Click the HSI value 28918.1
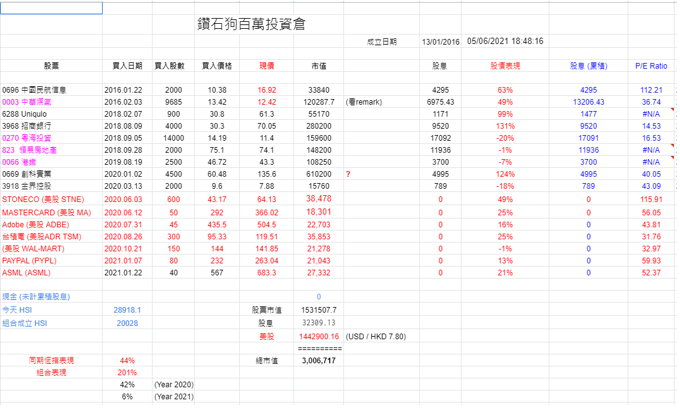This screenshot has width=680, height=411. click(x=127, y=310)
